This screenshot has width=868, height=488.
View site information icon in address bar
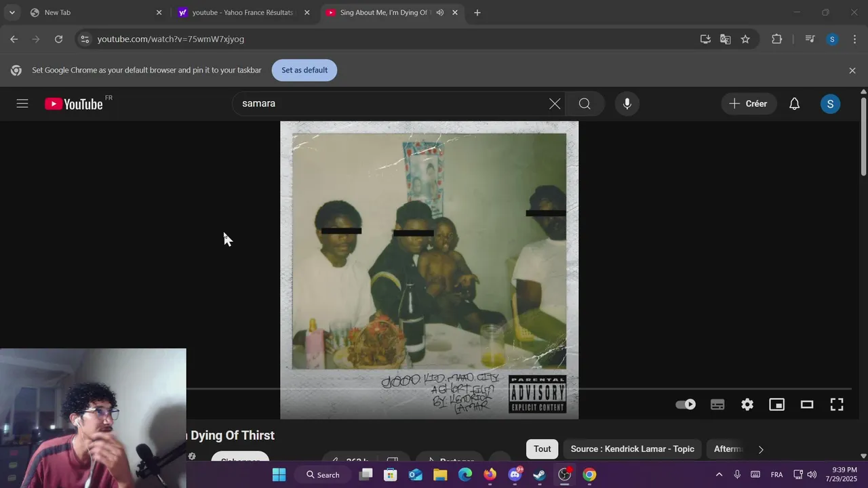pos(83,39)
